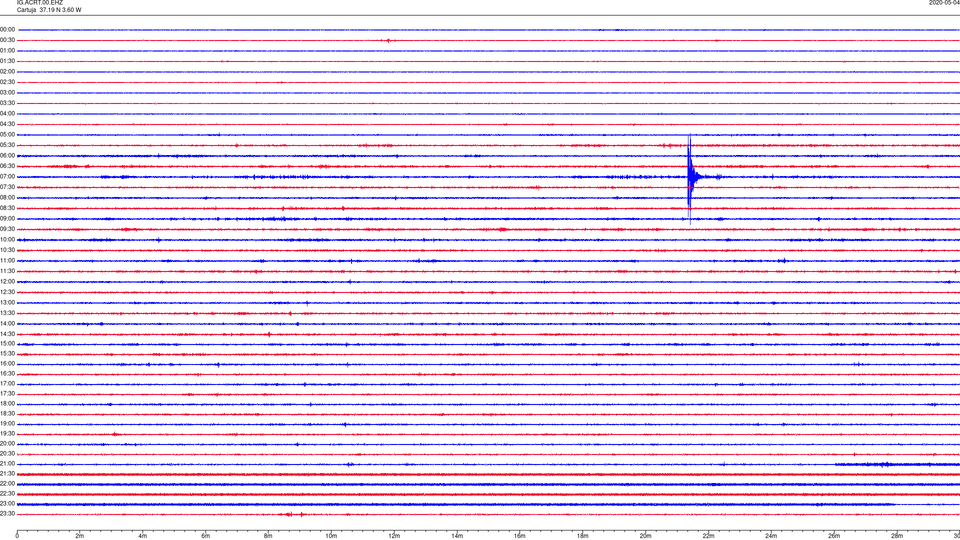Select the "18:30" time label
This screenshot has width=960, height=540.
7,414
